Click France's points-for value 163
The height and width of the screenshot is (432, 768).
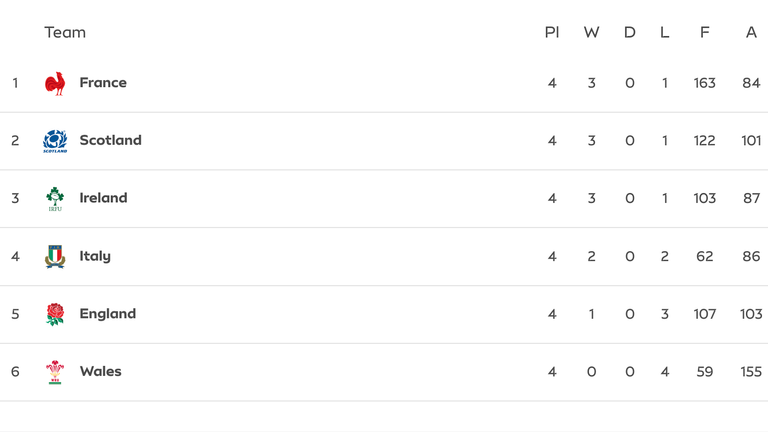coord(705,83)
